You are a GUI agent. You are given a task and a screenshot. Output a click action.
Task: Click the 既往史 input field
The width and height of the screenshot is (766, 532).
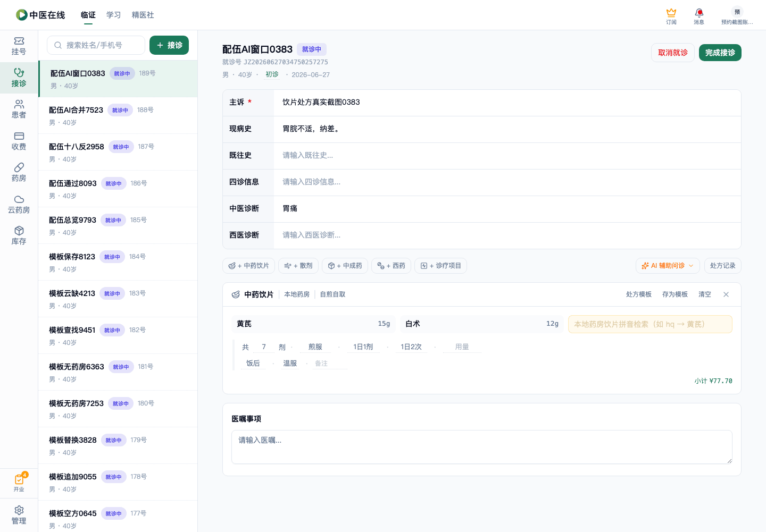tap(507, 156)
